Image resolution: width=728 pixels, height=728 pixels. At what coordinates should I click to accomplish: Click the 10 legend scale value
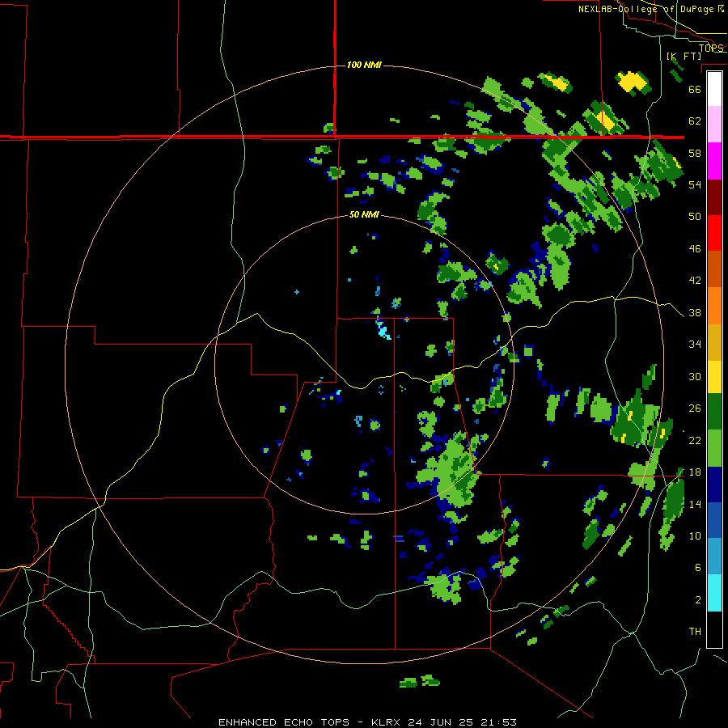pos(695,536)
